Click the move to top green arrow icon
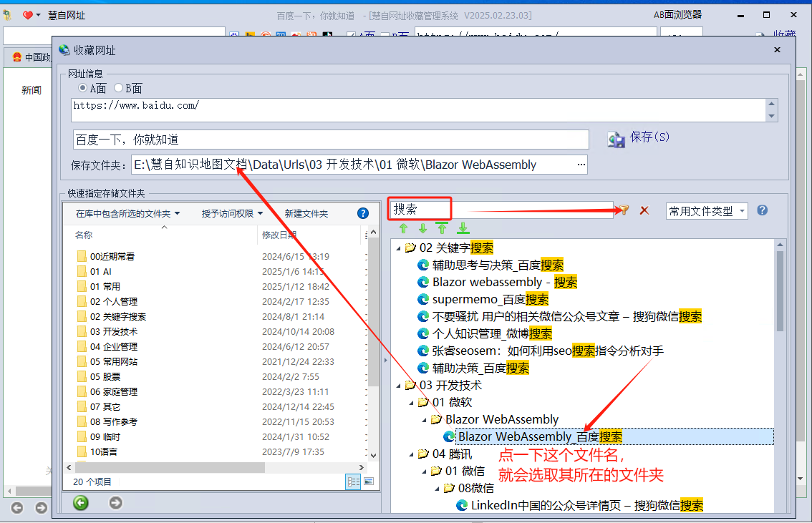The image size is (812, 523). coord(442,228)
